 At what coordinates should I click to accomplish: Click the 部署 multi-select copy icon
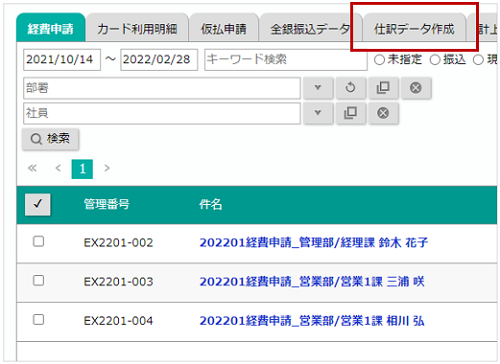click(383, 88)
